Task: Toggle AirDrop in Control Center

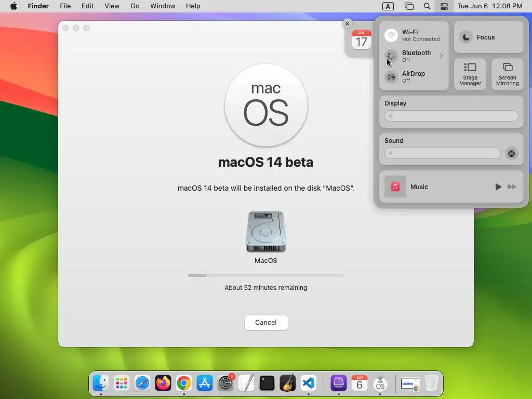Action: (391, 77)
